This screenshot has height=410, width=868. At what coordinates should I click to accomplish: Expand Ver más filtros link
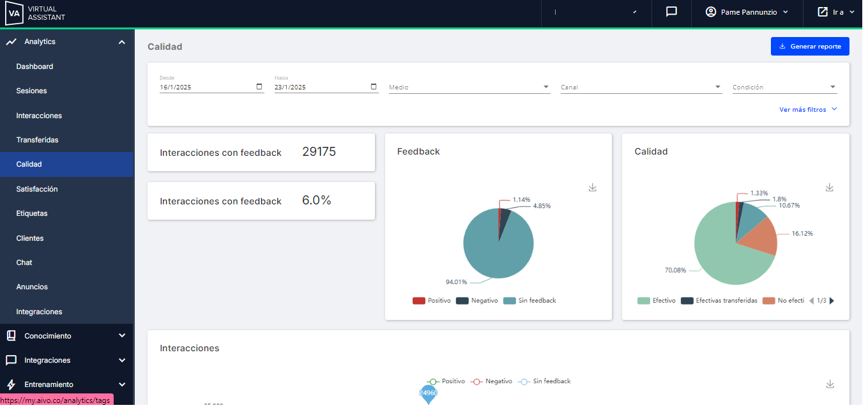(x=807, y=110)
